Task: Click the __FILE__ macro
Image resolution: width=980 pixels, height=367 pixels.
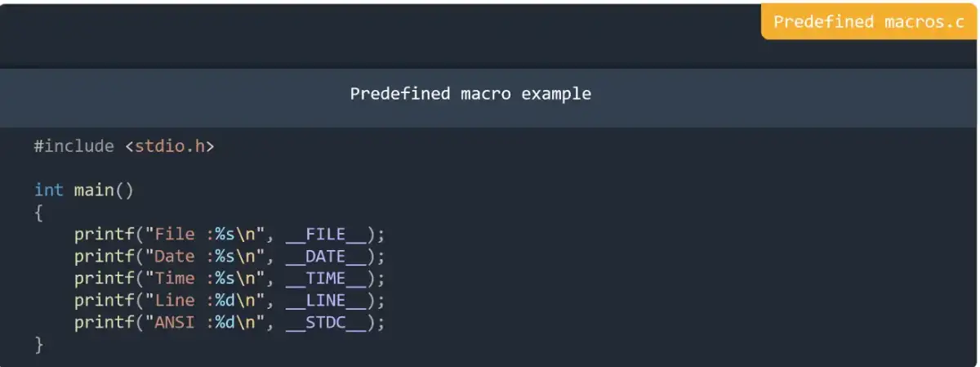Action: click(x=326, y=235)
